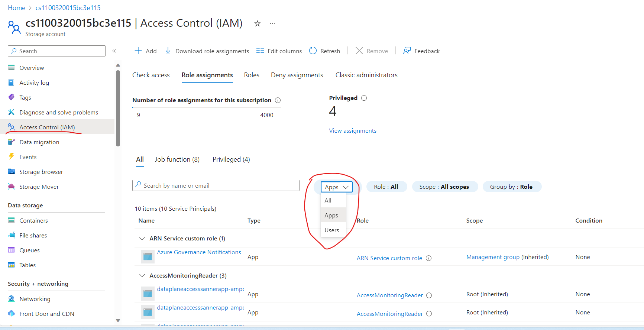Click the Remove toolbar button
Screen dimensions: 644x330
372,51
